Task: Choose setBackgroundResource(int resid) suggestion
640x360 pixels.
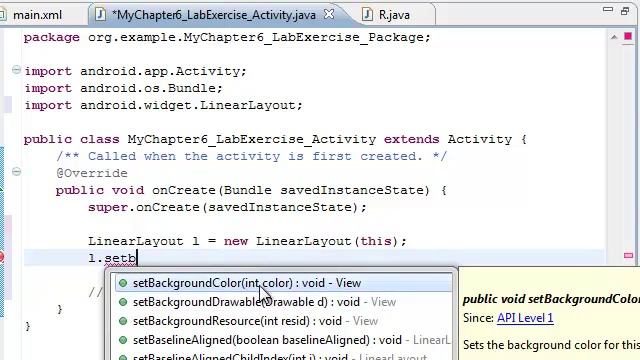Action: 283,321
